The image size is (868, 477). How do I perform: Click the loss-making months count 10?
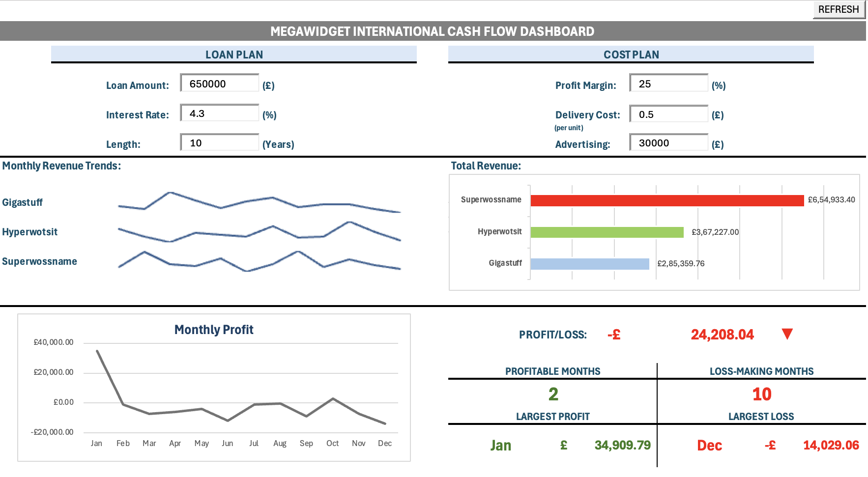point(761,394)
